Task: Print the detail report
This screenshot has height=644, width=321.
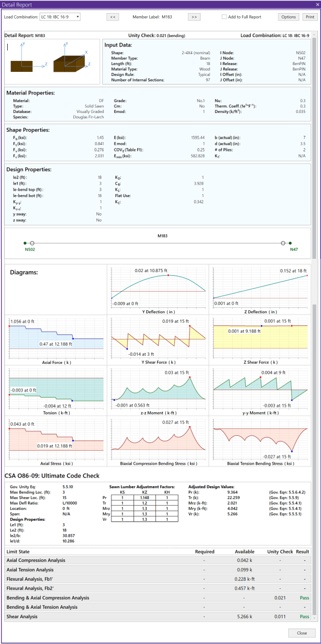Action: click(310, 17)
